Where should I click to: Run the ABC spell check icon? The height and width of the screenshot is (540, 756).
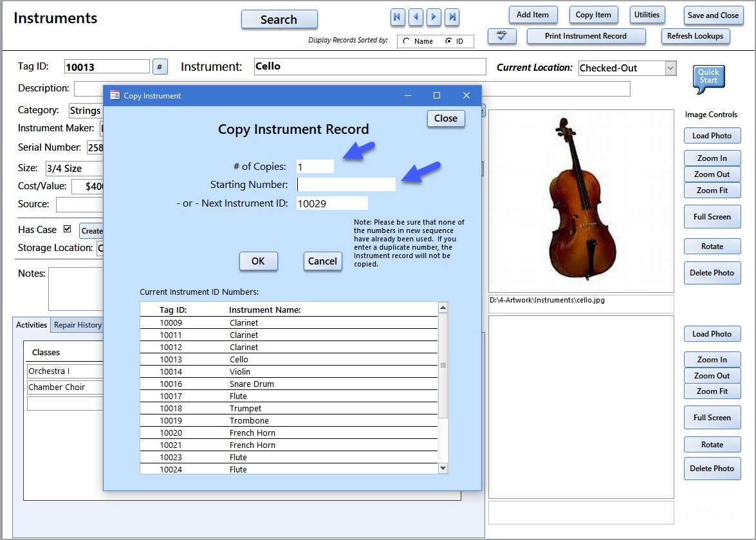point(502,36)
